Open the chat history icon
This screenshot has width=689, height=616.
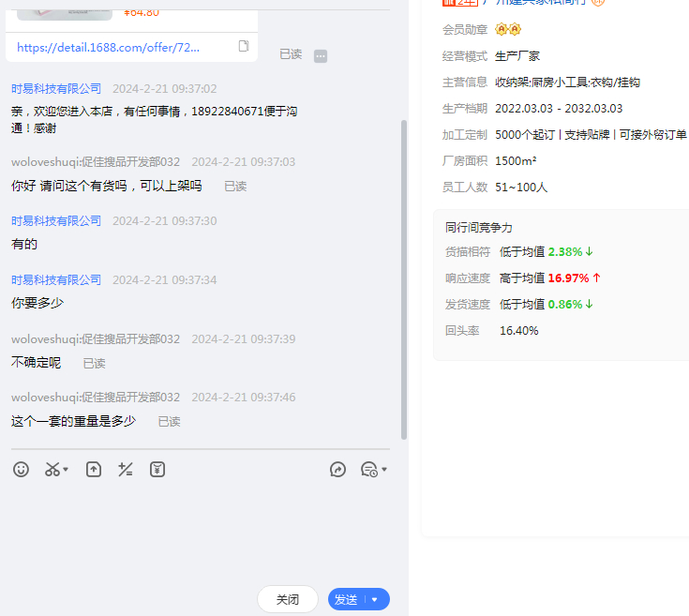369,469
